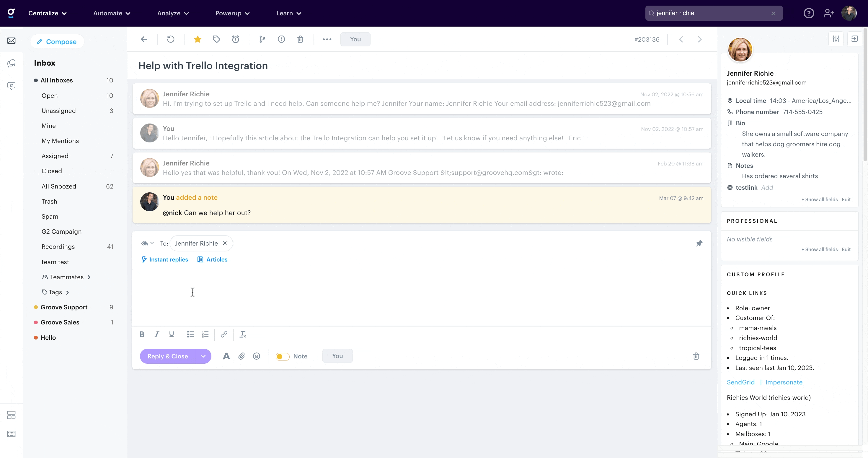Clear text formatting in editor
The height and width of the screenshot is (458, 868).
(x=243, y=334)
